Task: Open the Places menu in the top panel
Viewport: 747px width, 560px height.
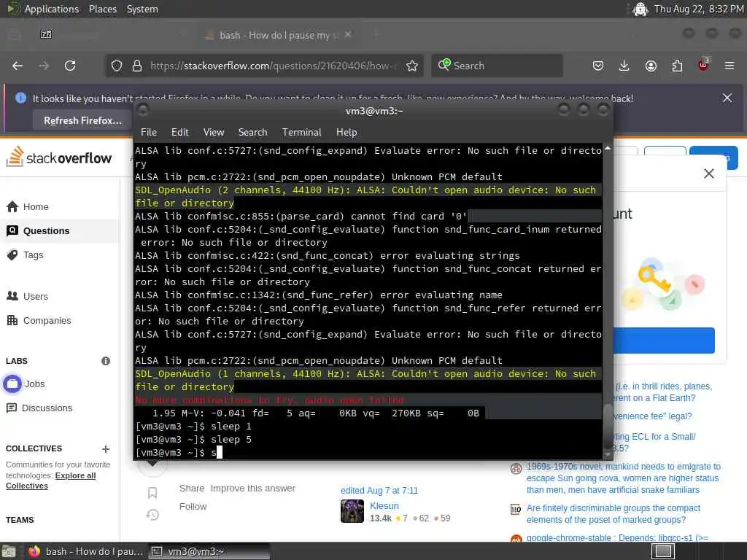Action: pos(102,9)
